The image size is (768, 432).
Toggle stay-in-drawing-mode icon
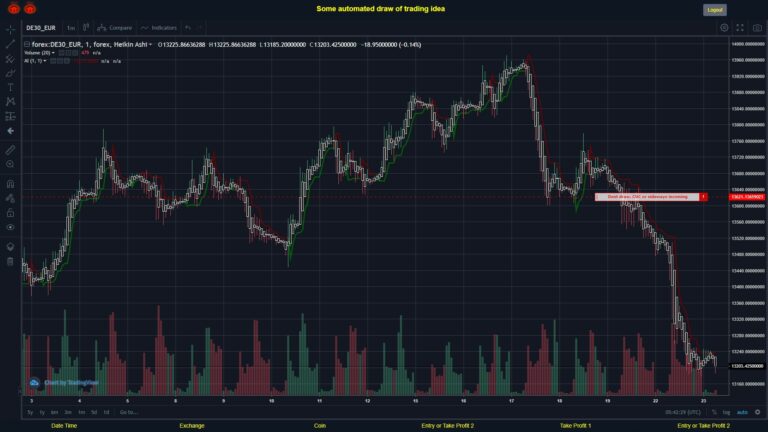click(x=10, y=198)
